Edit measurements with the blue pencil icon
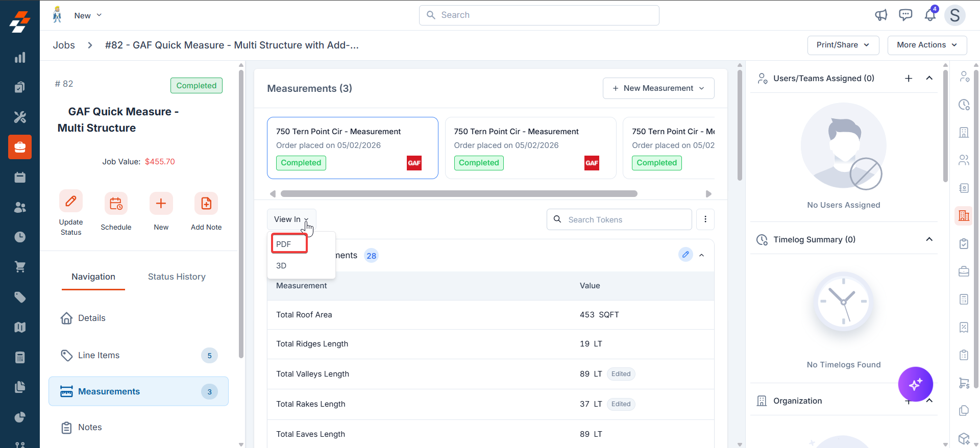980x448 pixels. tap(685, 254)
